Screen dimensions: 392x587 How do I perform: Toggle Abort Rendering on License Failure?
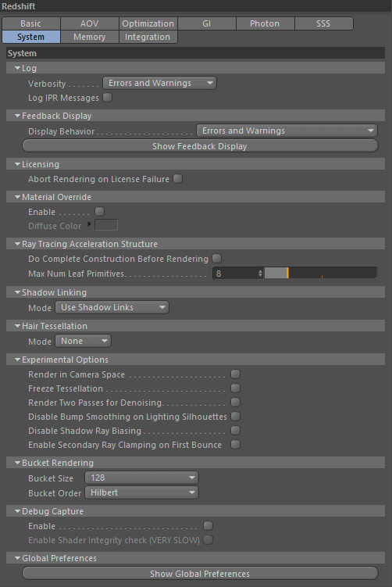(x=178, y=179)
